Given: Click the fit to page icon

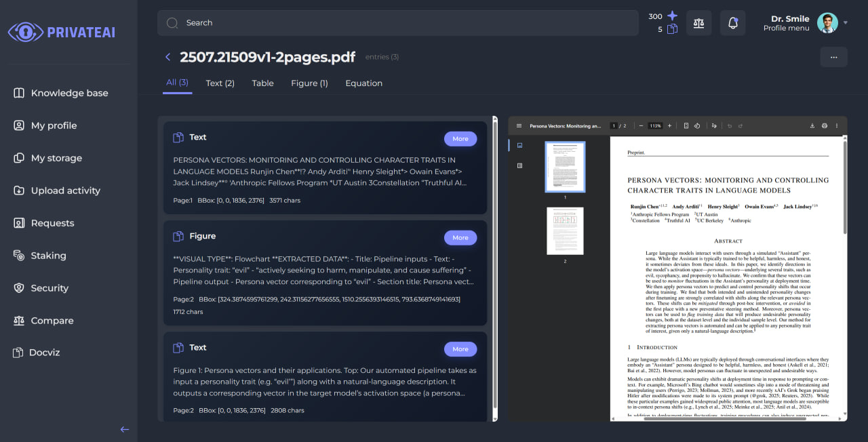Looking at the screenshot, I should [686, 125].
